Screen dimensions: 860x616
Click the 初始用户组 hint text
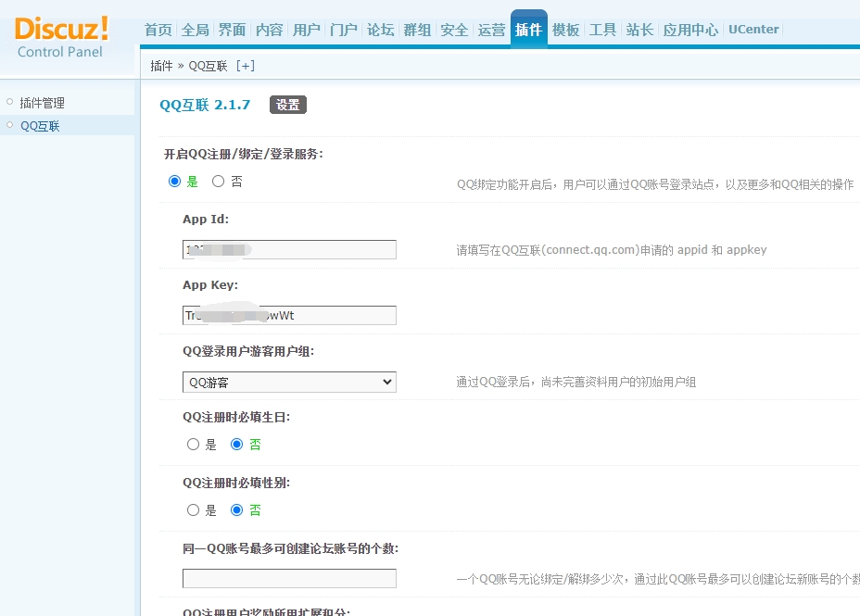(x=575, y=382)
